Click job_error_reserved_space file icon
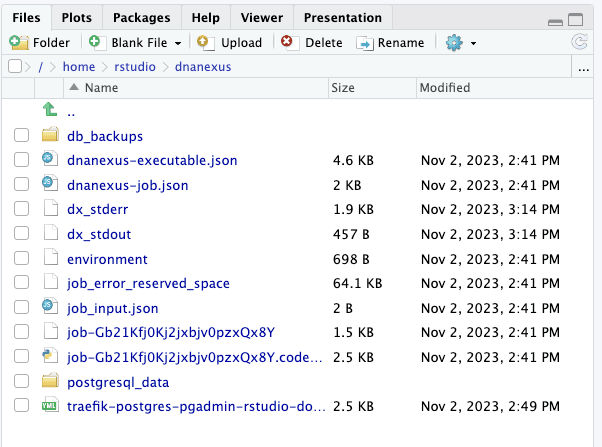Viewport: 602px width, 447px height. click(51, 282)
